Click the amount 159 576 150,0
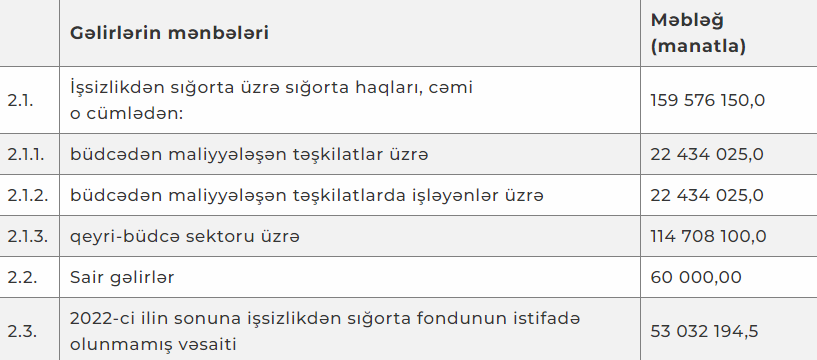The height and width of the screenshot is (360, 817). point(708,100)
